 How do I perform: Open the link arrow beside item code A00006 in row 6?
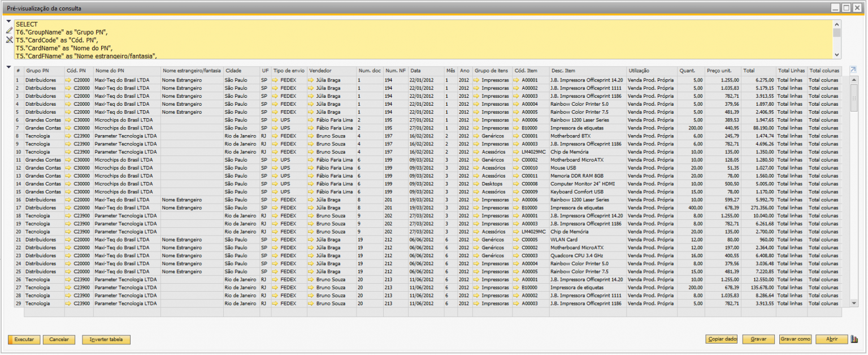pos(517,120)
